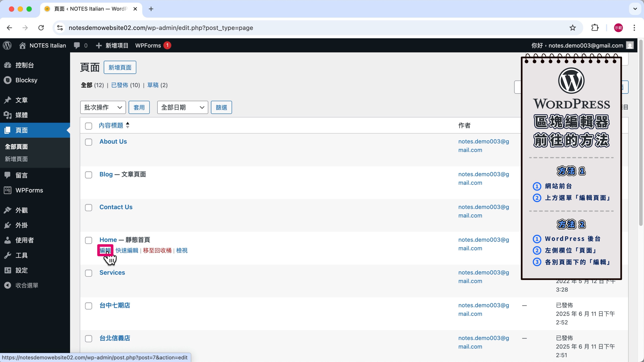This screenshot has width=644, height=362.
Task: Click the WordPress logo in the admin bar
Action: point(7,45)
